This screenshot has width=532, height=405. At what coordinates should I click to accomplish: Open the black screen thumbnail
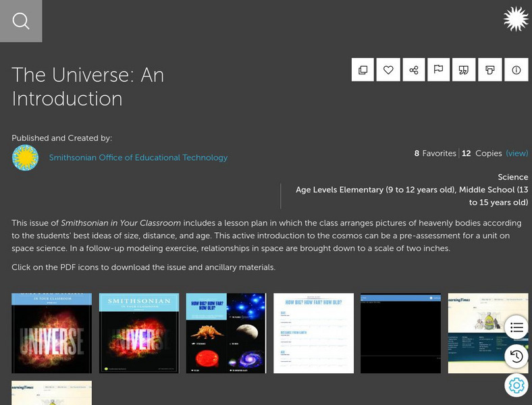401,333
